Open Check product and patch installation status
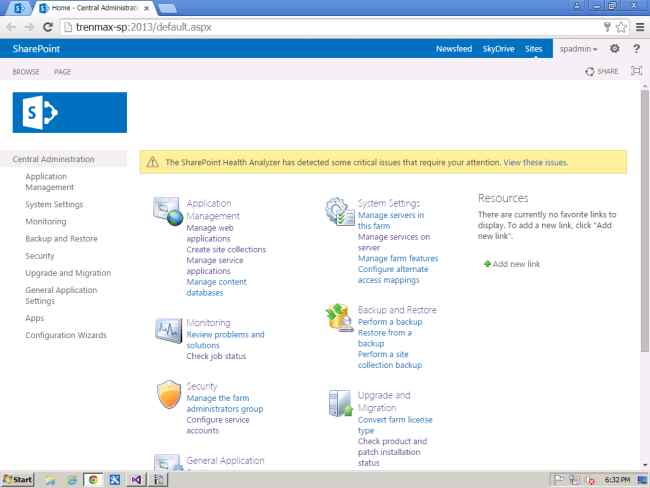The image size is (650, 488). [x=392, y=452]
